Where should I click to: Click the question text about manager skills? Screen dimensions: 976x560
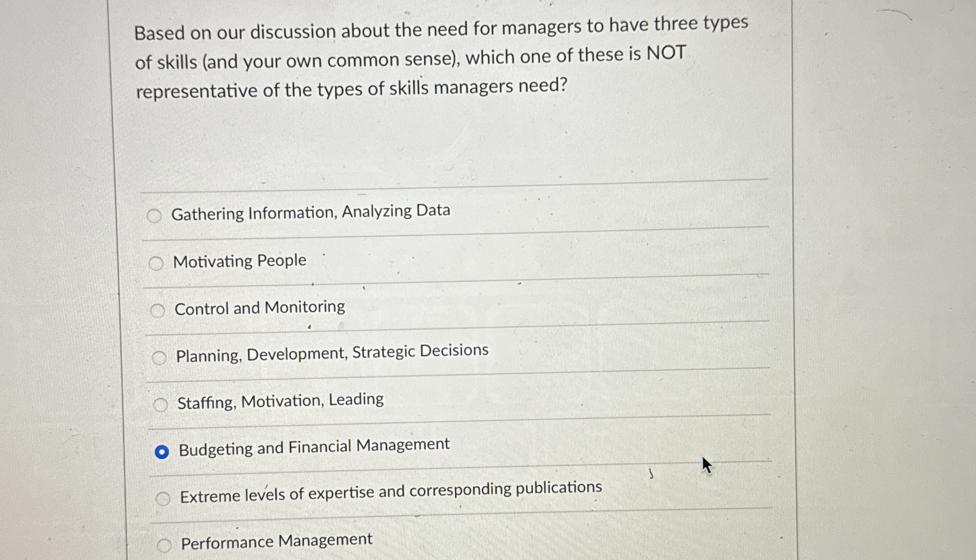[400, 58]
